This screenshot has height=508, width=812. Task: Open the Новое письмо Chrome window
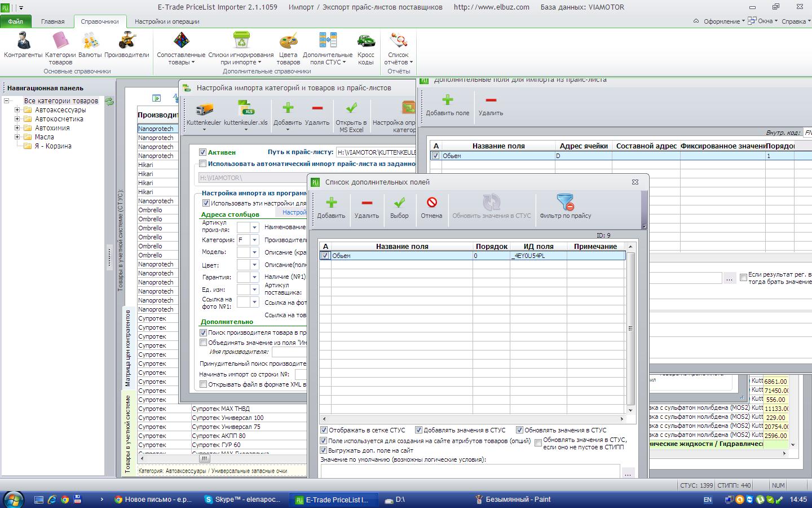pyautogui.click(x=153, y=500)
